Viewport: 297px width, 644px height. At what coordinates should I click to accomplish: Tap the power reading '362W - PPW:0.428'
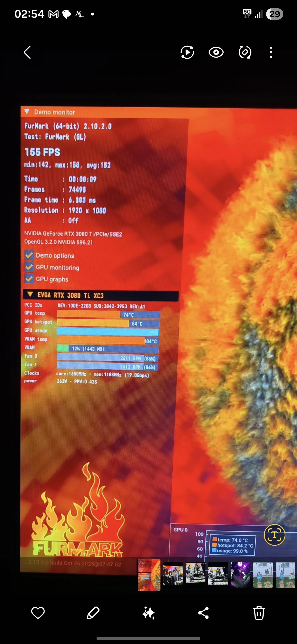(x=77, y=381)
